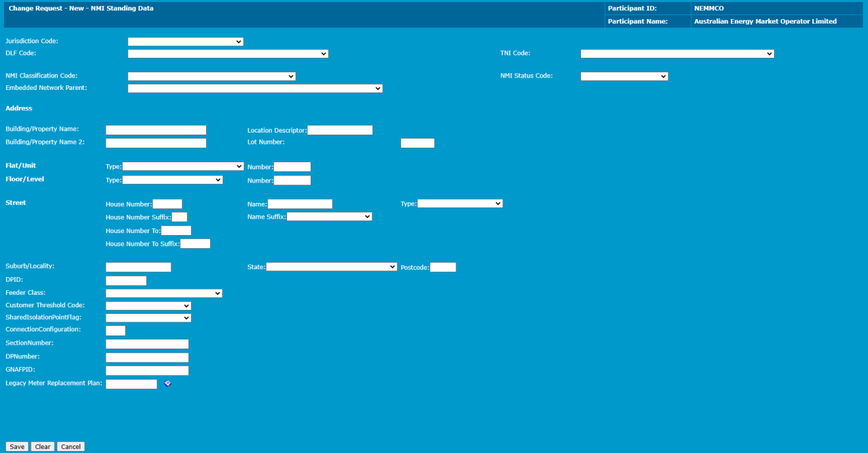Choose the Street Type dropdown

[x=460, y=204]
